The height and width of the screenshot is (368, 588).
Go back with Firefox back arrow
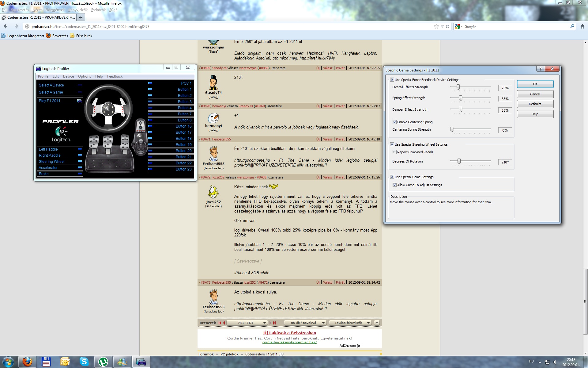6,26
